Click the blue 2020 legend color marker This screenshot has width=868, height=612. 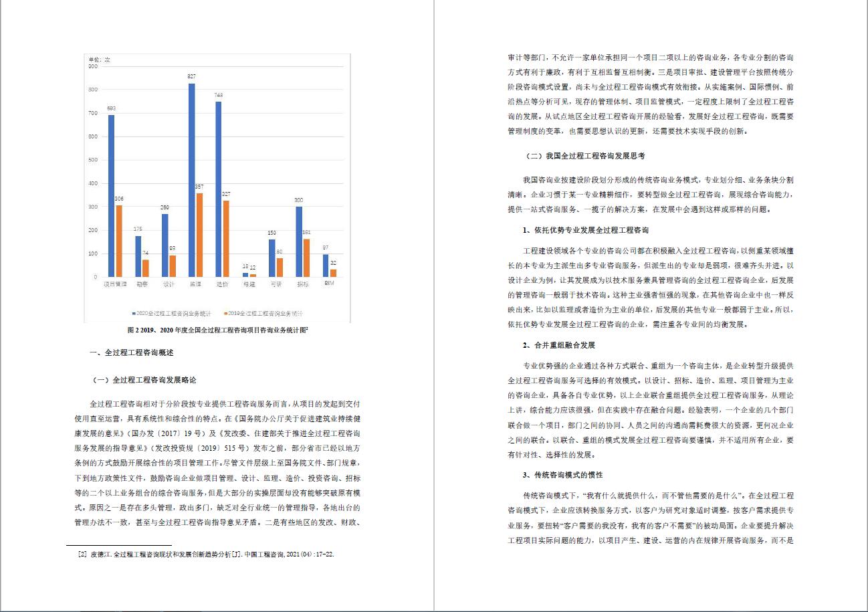pyautogui.click(x=134, y=313)
